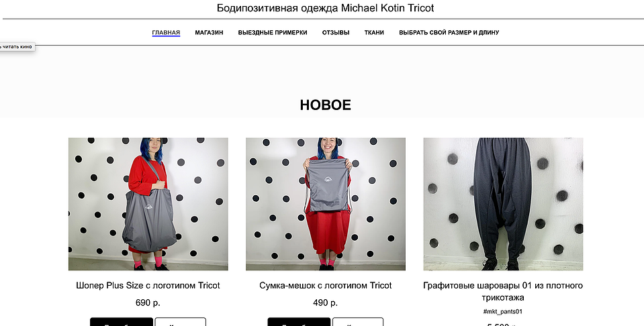Click the white outlined button under Сумка-мешок
Image resolution: width=644 pixels, height=326 pixels.
pyautogui.click(x=358, y=322)
